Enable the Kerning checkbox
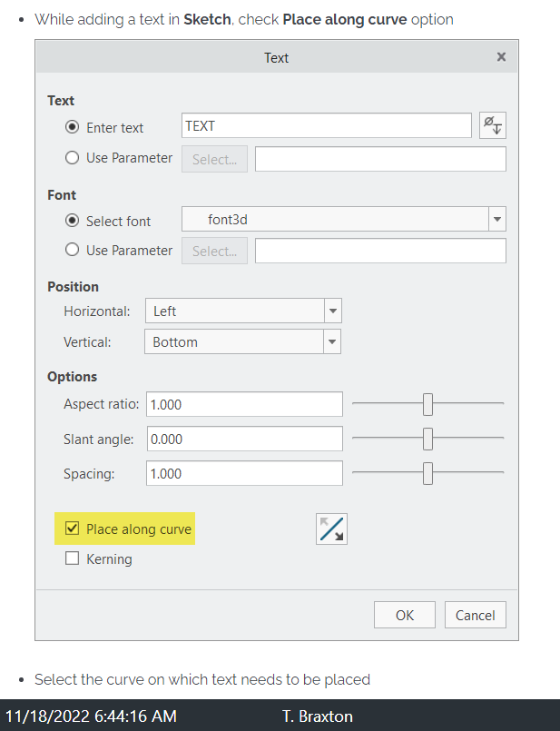 tap(72, 558)
